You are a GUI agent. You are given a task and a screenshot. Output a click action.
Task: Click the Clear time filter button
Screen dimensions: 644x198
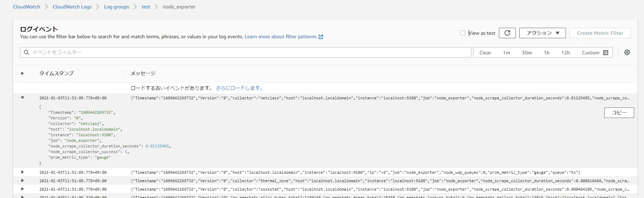click(x=485, y=53)
